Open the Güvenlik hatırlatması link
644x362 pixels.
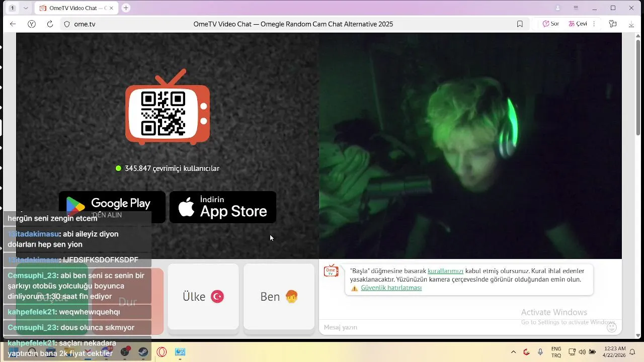391,288
